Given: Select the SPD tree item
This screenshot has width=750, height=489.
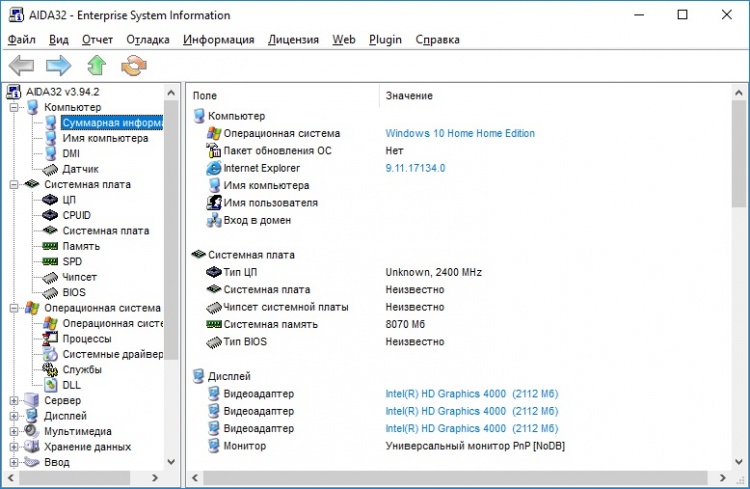Looking at the screenshot, I should (x=73, y=261).
